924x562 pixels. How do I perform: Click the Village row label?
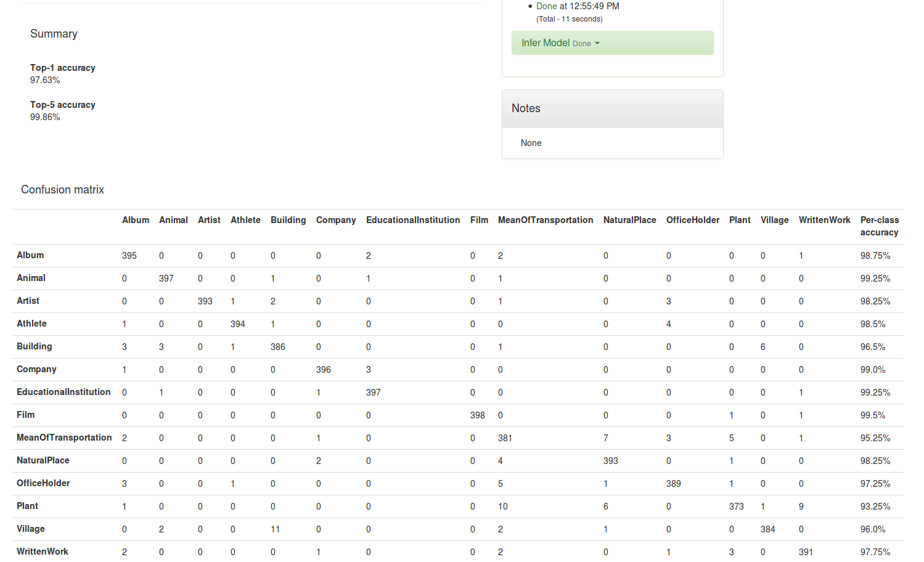point(31,529)
